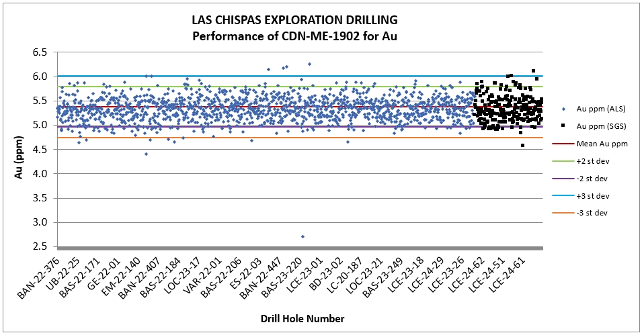Click the 6.5 value on the y-axis

coord(40,52)
